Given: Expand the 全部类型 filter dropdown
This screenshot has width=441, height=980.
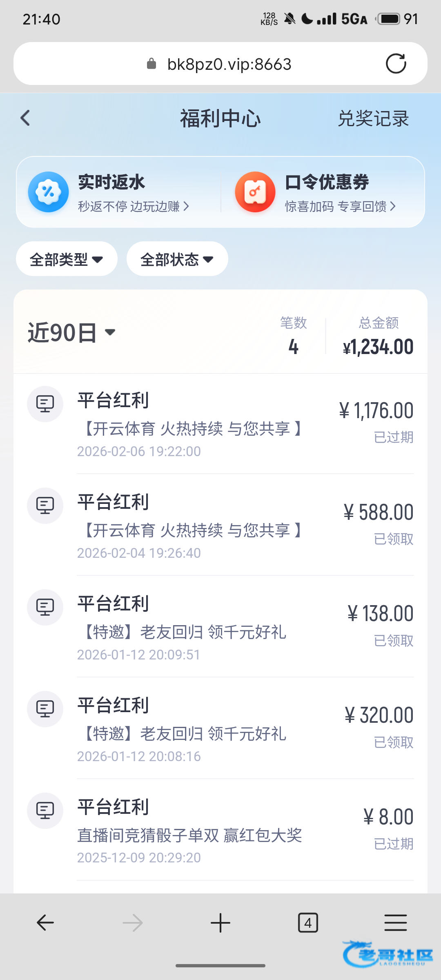Looking at the screenshot, I should [67, 259].
